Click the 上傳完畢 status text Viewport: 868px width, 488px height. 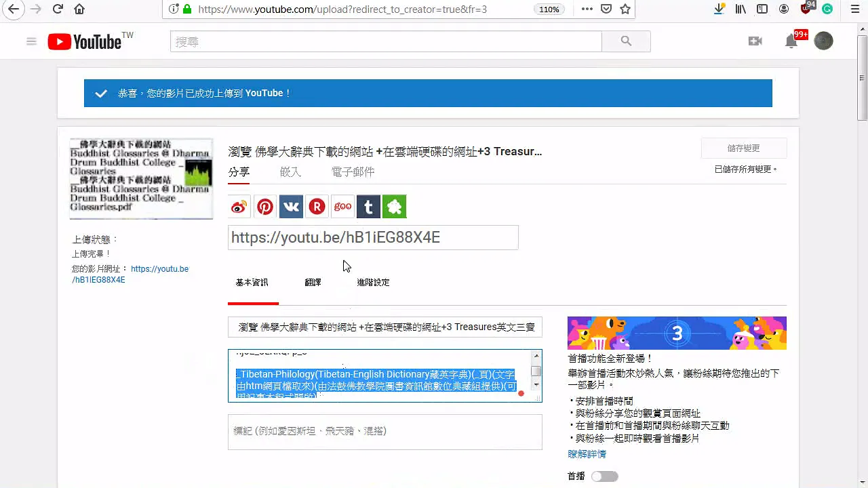(92, 254)
